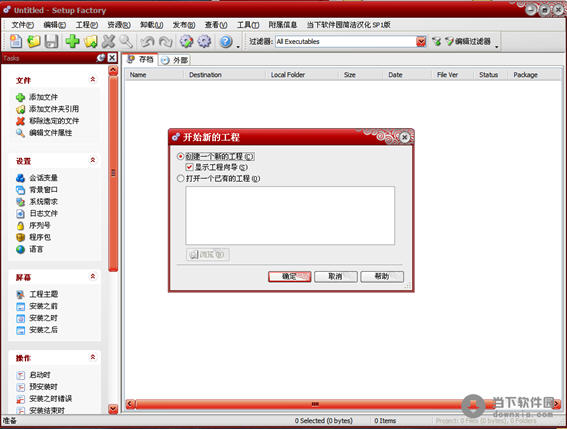Switch to the 外部 tab
Viewport: 567px width, 429px height.
tap(175, 60)
